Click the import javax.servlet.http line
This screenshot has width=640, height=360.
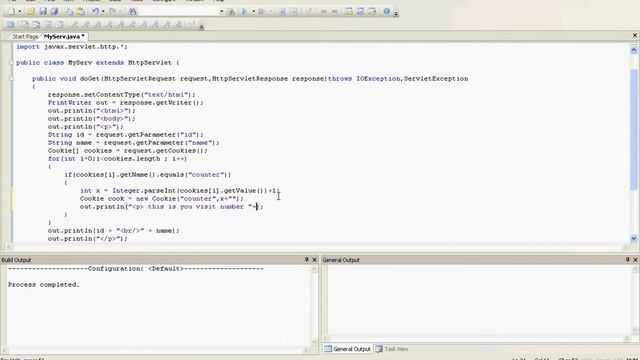[72, 47]
